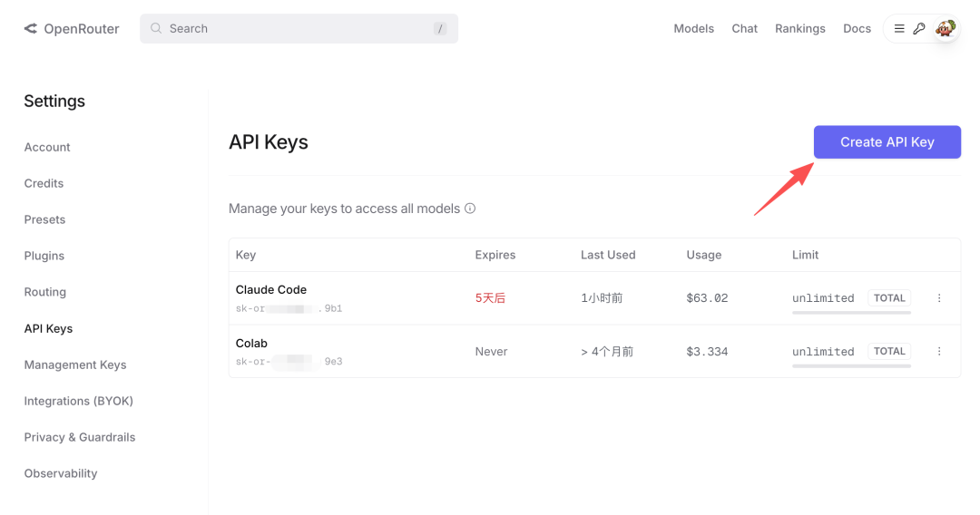Click the $3.334 usage value

[707, 352]
